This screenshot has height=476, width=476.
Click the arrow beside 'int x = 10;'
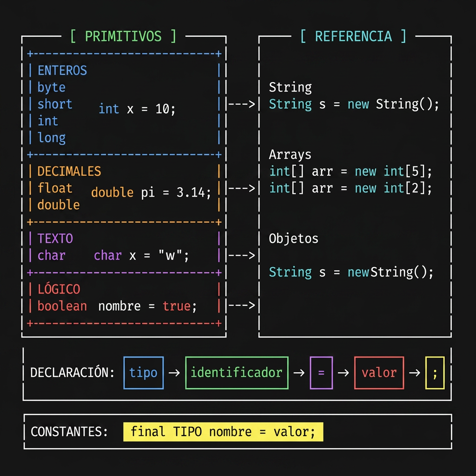(x=242, y=104)
